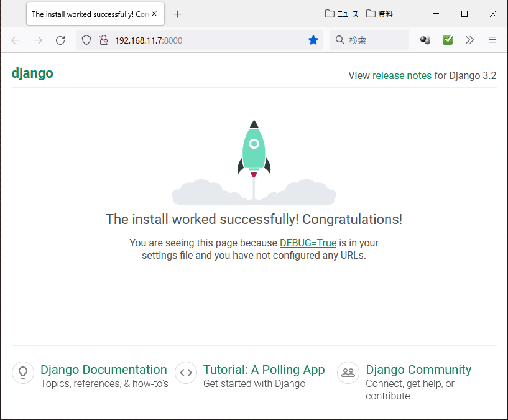This screenshot has height=420, width=508.
Task: Click the Django Community people icon
Action: point(348,373)
